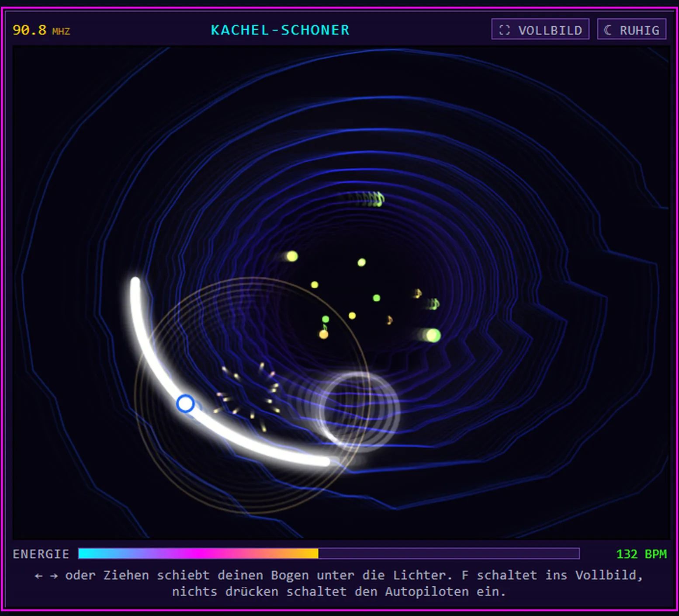The image size is (679, 616).
Task: Click the instruction text about the Autopilot
Action: pyautogui.click(x=339, y=583)
